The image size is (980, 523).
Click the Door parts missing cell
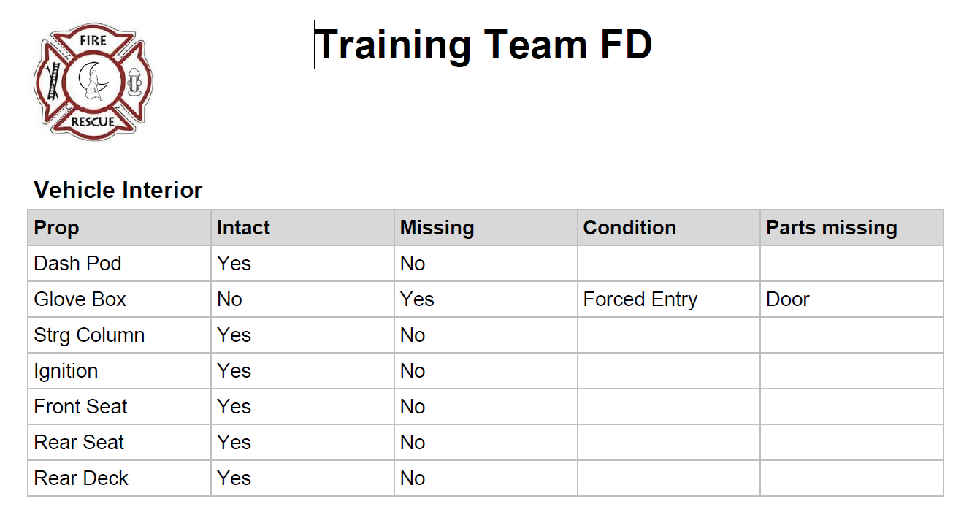(x=852, y=299)
